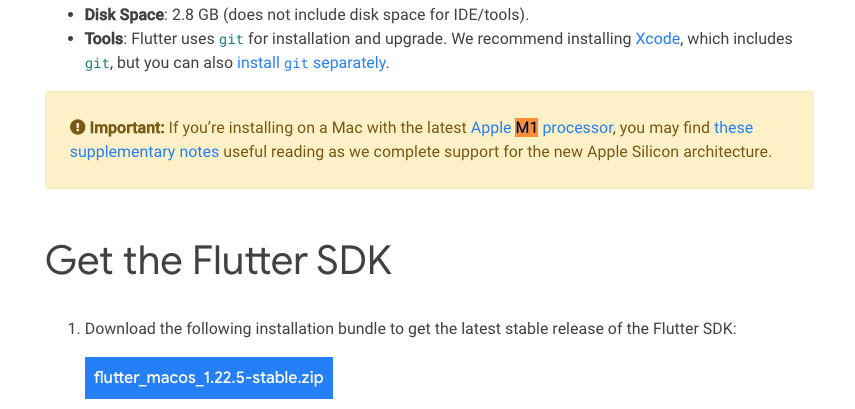
Task: Click the green git code before 'but you can also'
Action: 98,64
